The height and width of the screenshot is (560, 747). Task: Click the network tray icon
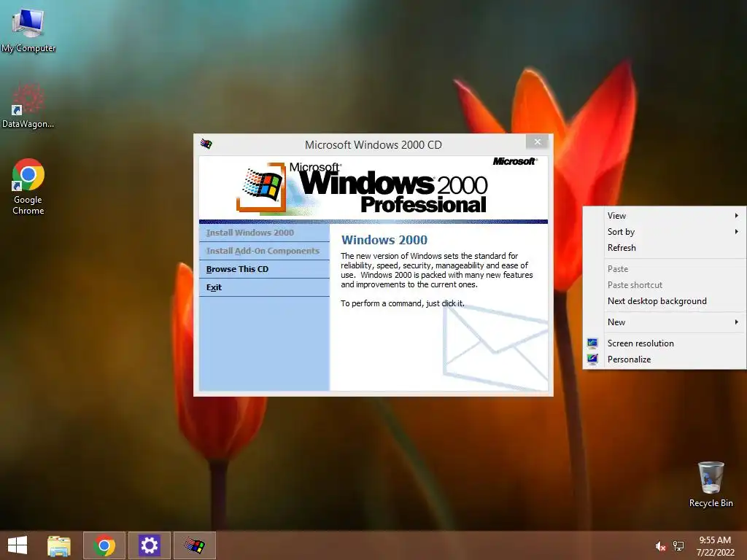click(x=678, y=546)
